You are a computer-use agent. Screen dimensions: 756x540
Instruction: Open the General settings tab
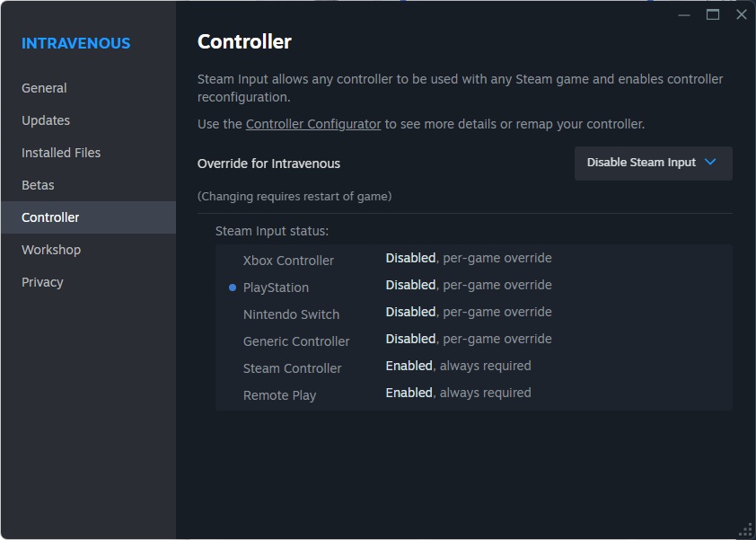[45, 88]
